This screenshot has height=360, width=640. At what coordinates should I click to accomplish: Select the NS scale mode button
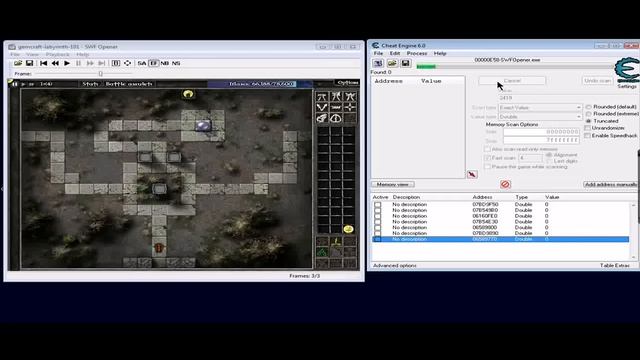tap(176, 63)
